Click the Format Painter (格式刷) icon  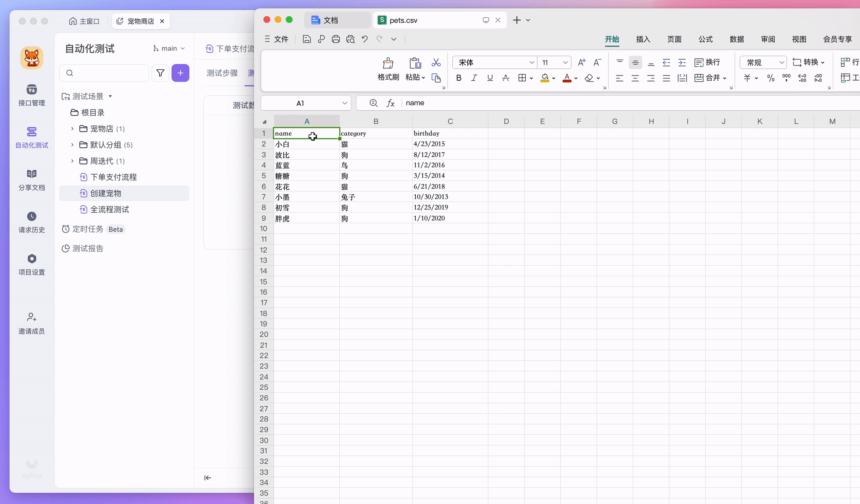(388, 64)
